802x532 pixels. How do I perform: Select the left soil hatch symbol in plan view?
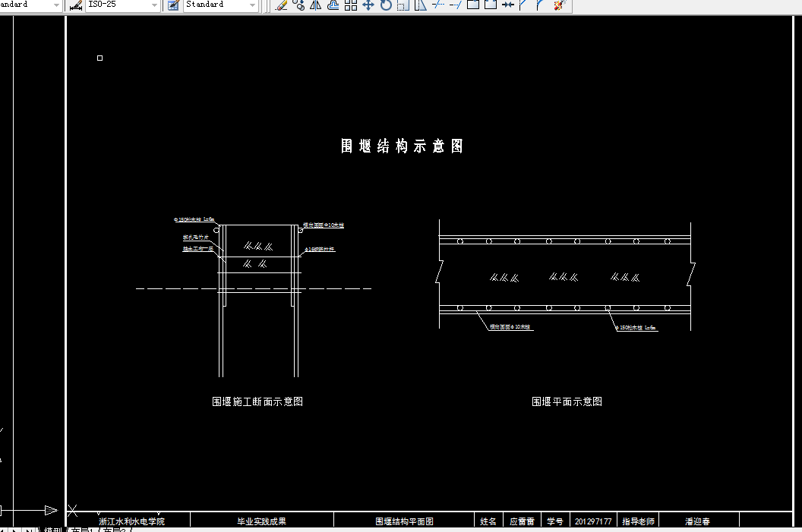coord(504,278)
